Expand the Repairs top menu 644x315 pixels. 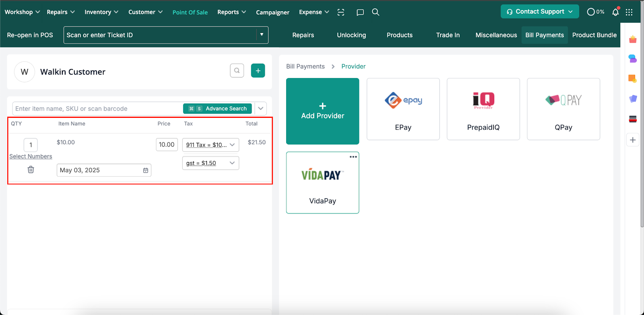point(61,12)
